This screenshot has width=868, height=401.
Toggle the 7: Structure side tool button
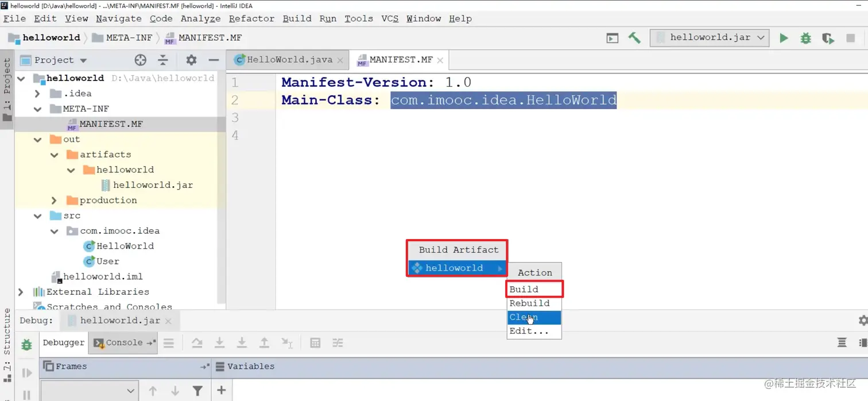point(7,345)
